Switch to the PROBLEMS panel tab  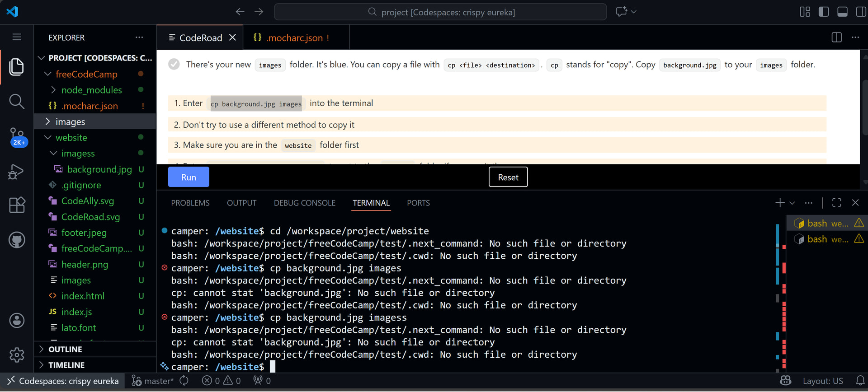pos(190,203)
